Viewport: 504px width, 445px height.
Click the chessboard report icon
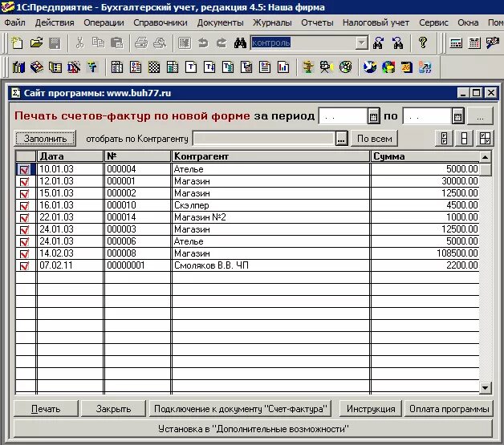pos(154,67)
